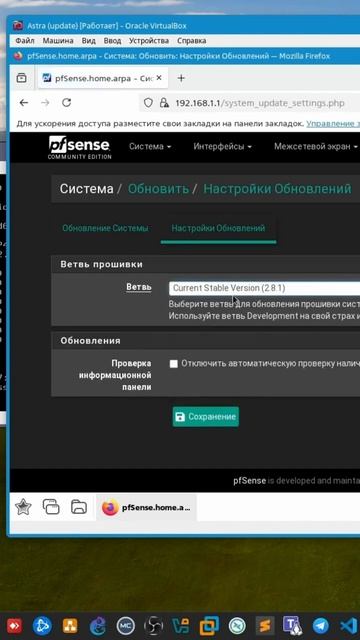Click the red AnyDesk icon in the taskbar

coord(14,626)
